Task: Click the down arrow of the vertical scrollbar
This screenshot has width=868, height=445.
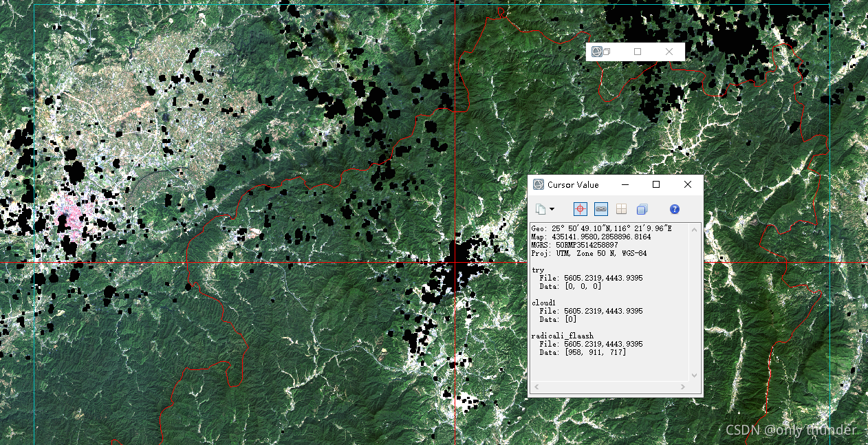Action: 694,376
